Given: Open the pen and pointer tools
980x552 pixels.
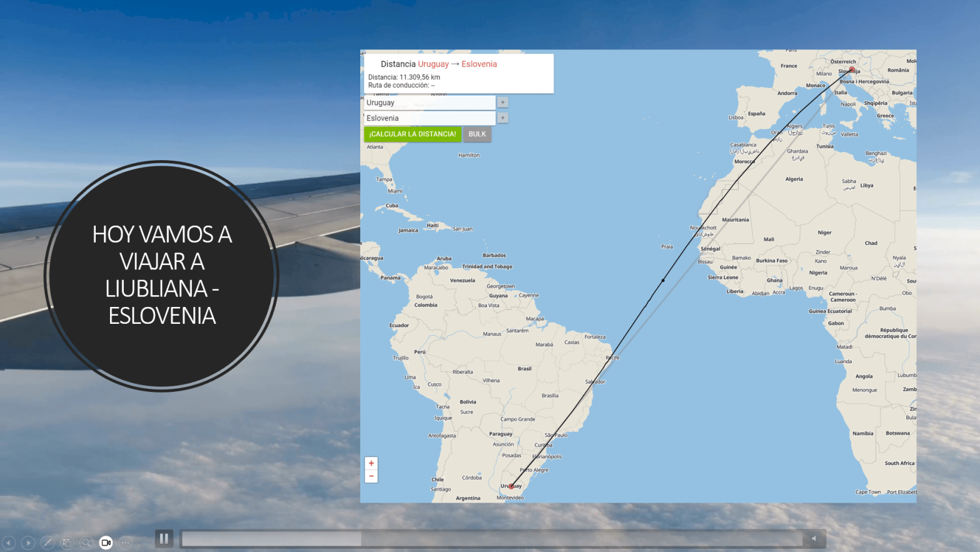Looking at the screenshot, I should click(x=48, y=543).
